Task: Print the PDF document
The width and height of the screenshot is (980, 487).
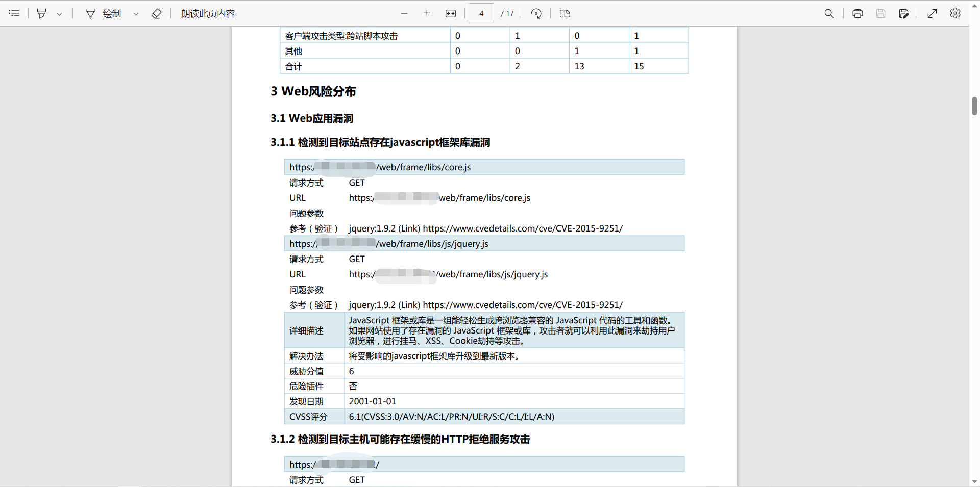Action: (x=857, y=13)
